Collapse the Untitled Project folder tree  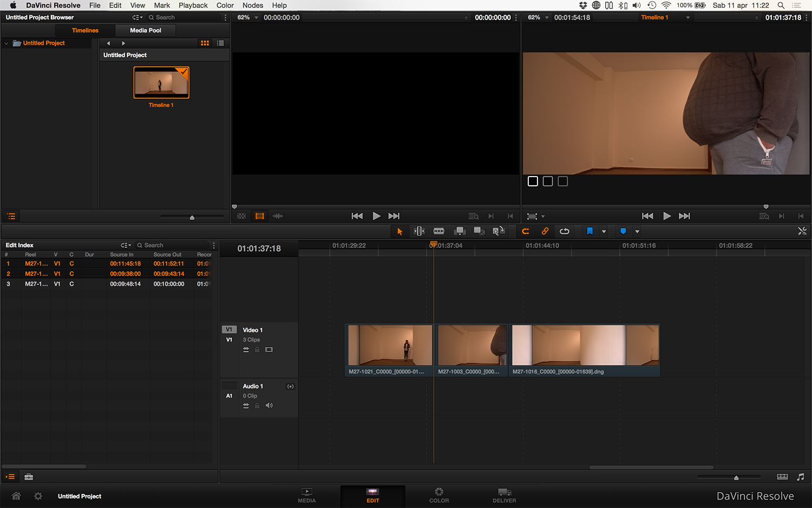[x=6, y=43]
